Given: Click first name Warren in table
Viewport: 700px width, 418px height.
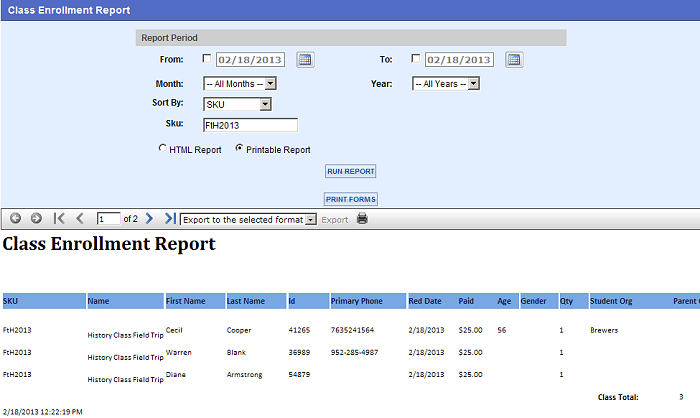Looking at the screenshot, I should tap(178, 352).
